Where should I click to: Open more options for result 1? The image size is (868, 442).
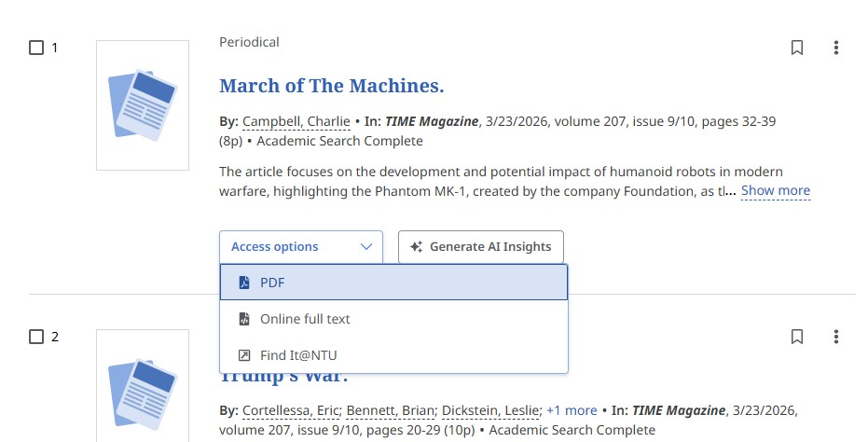click(836, 48)
